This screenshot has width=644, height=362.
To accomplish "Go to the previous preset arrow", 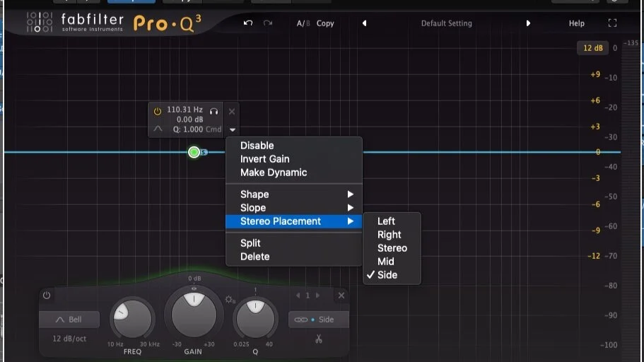I will point(364,23).
